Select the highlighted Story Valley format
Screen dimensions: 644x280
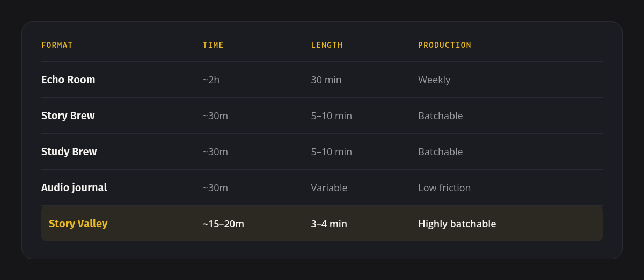78,224
